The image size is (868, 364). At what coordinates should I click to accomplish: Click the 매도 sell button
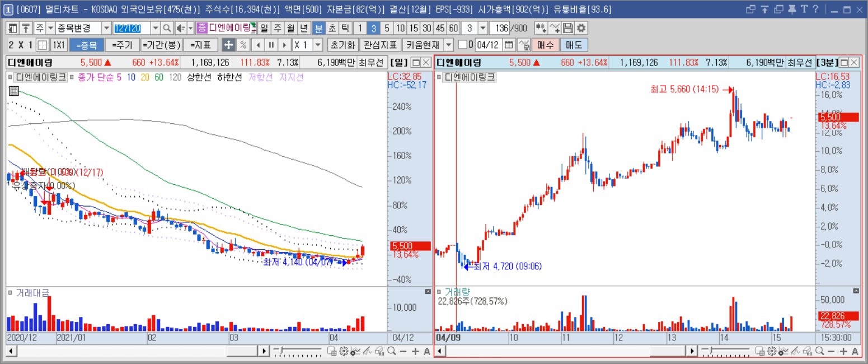pos(574,45)
